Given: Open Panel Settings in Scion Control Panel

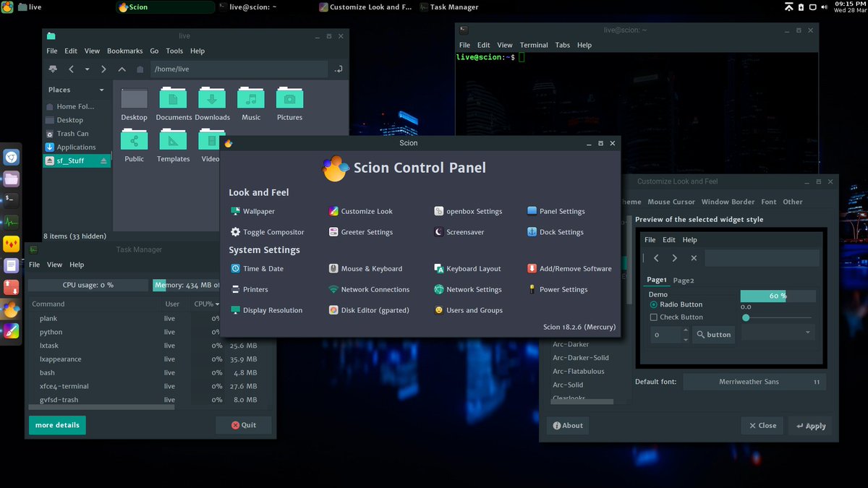Looking at the screenshot, I should click(556, 211).
